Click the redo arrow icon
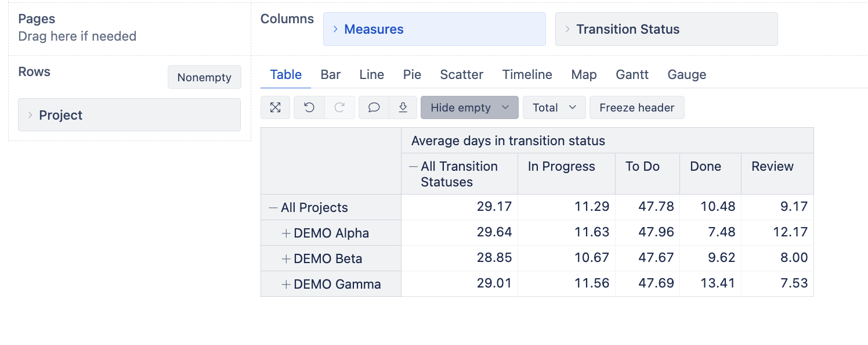Screen dimensions: 868x345 coord(339,107)
